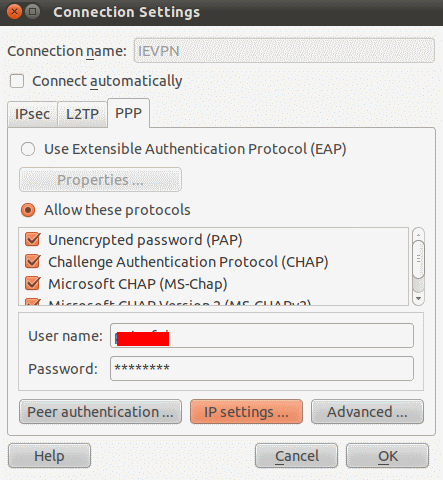Confirm settings with OK button
The height and width of the screenshot is (480, 443).
(387, 456)
